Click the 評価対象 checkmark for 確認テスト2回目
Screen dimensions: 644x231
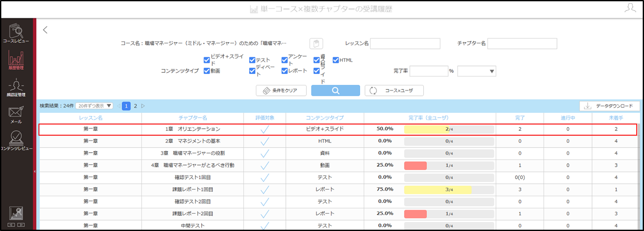tap(265, 201)
